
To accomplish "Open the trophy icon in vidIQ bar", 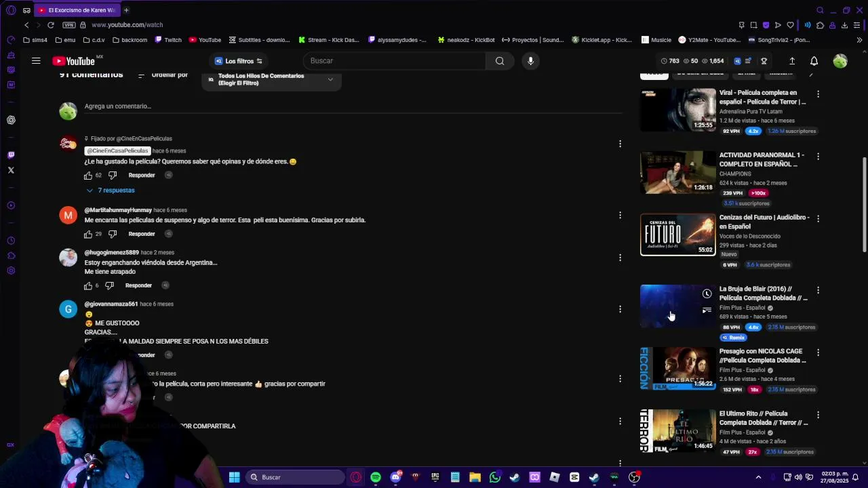I will point(764,61).
